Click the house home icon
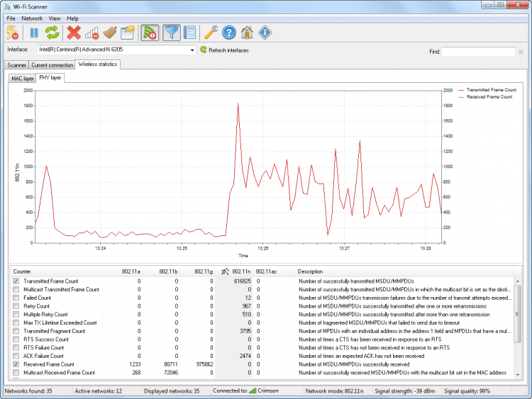 247,33
